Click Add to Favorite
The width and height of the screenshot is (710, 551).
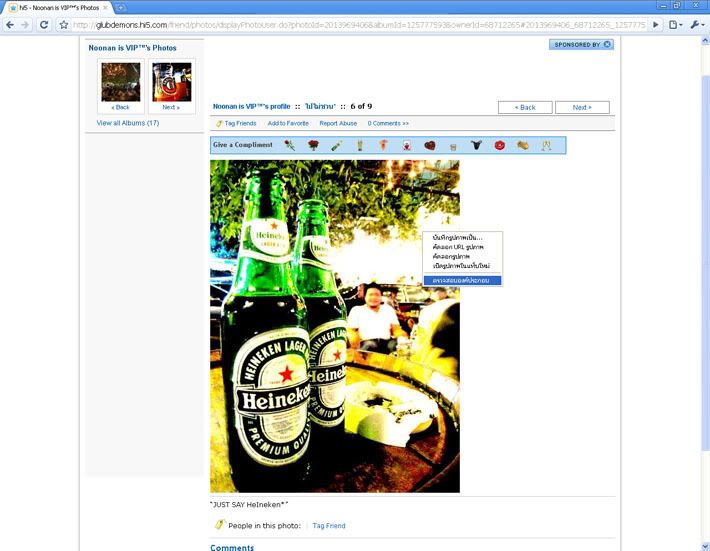coord(288,123)
